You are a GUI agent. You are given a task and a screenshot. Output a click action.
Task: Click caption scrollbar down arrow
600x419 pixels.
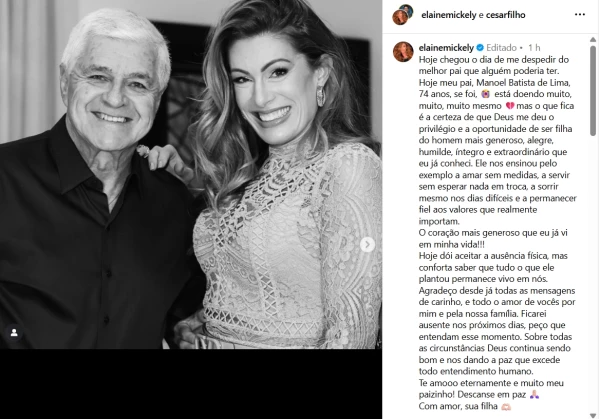pyautogui.click(x=593, y=416)
